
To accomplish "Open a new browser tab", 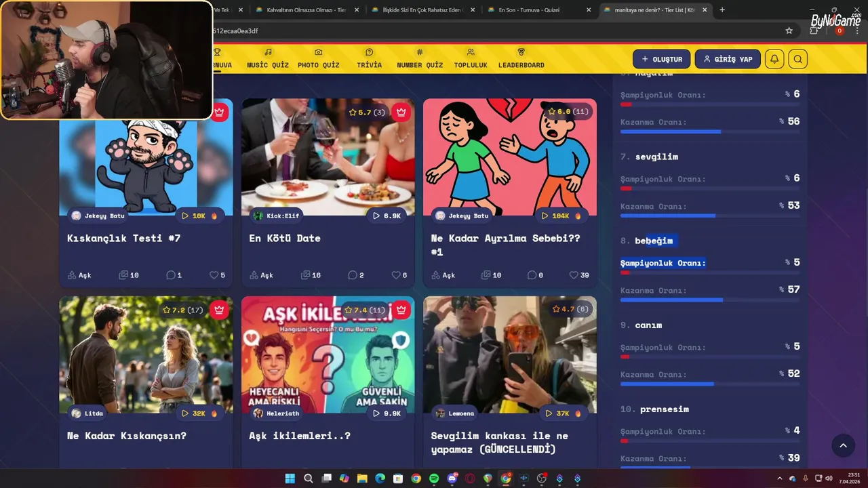I will [x=722, y=9].
